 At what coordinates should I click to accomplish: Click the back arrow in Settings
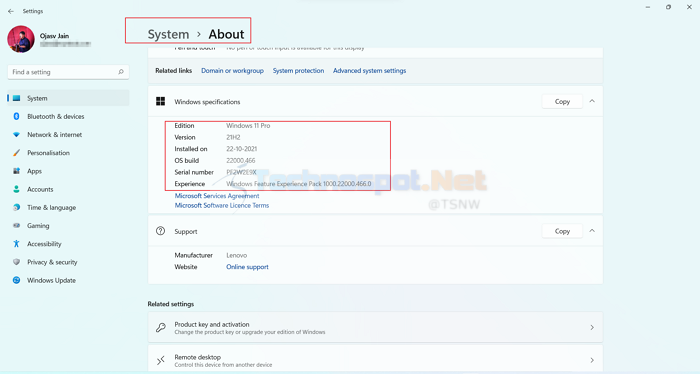tap(11, 11)
